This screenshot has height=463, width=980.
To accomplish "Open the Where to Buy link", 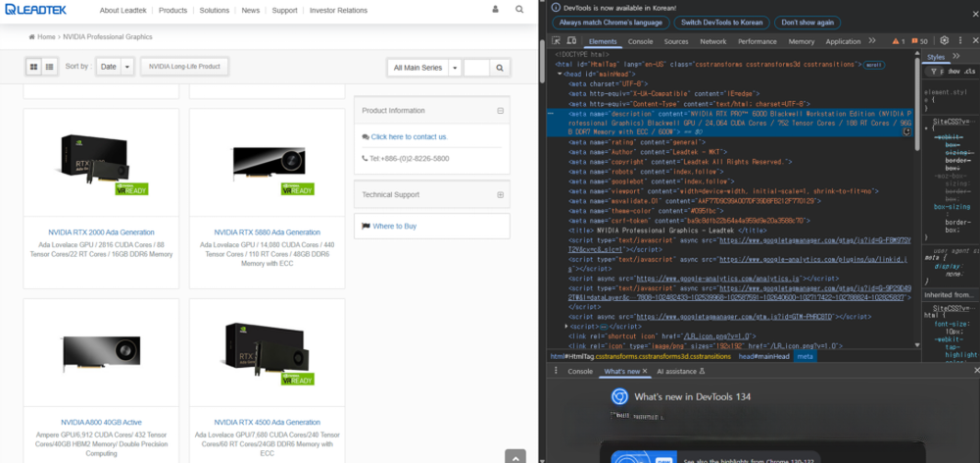I will click(x=393, y=227).
